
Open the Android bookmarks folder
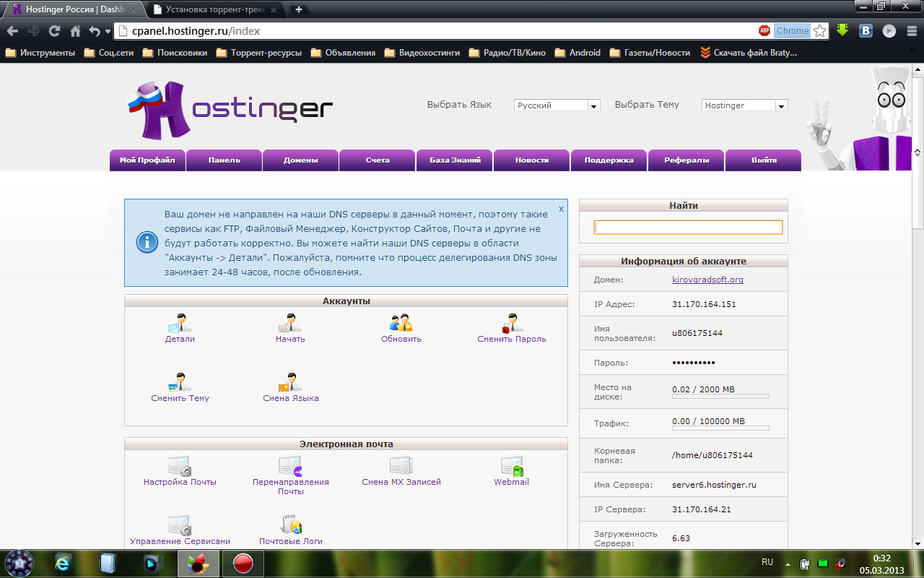pos(577,53)
